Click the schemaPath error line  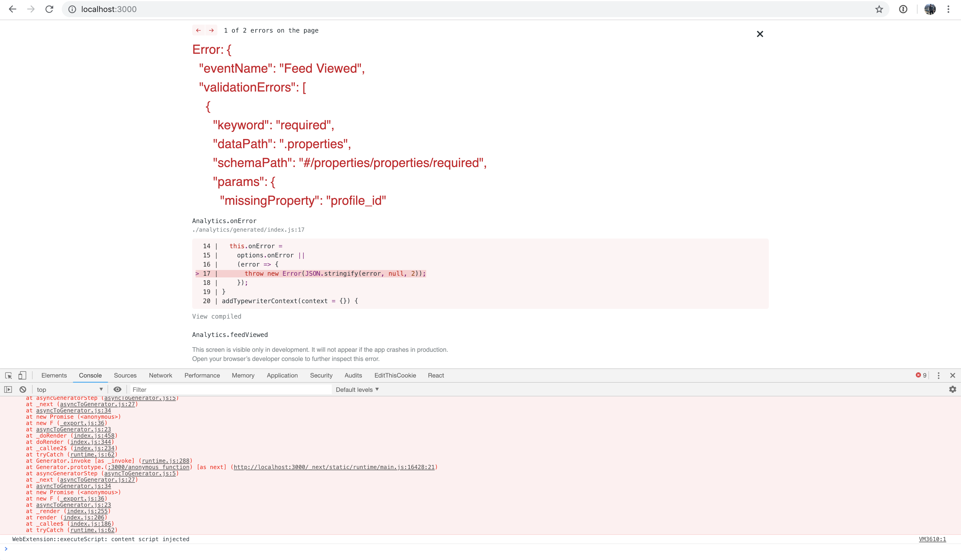[x=350, y=163]
